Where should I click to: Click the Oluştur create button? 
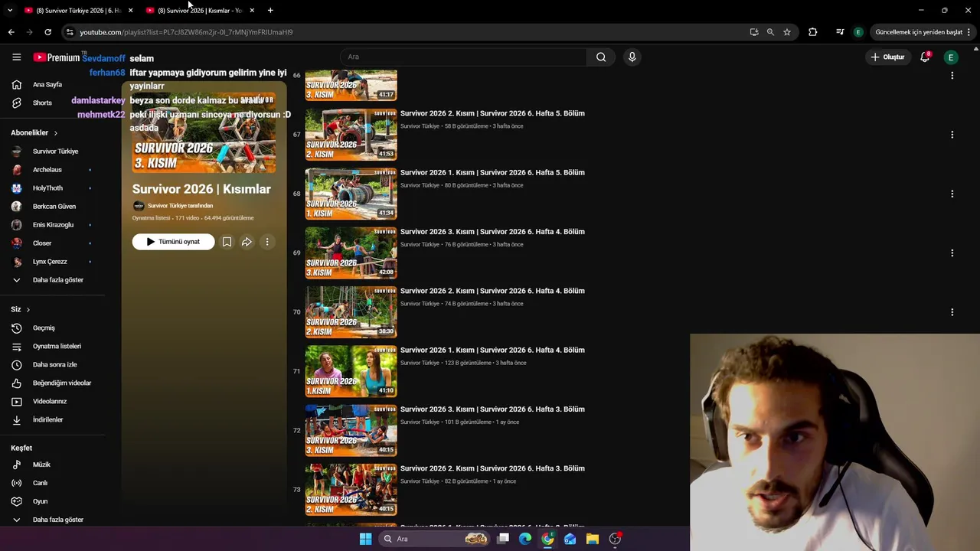pos(887,57)
